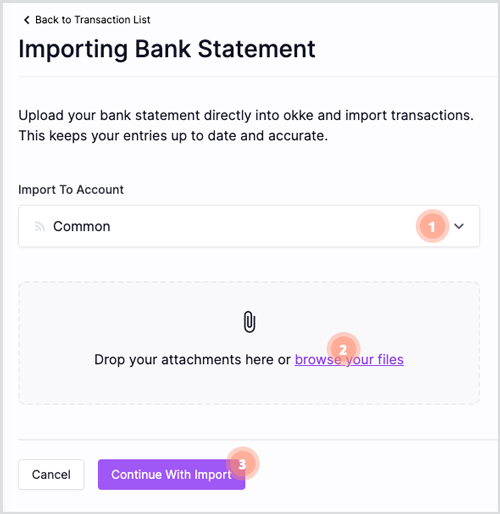500x514 pixels.
Task: Select the Common account name text
Action: pyautogui.click(x=82, y=227)
